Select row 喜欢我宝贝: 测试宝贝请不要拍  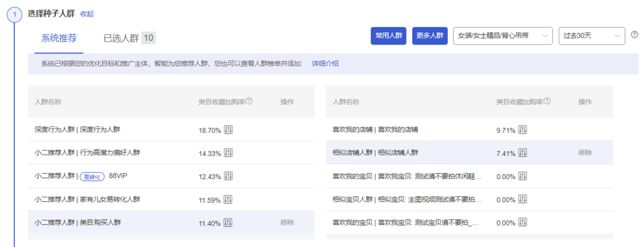pyautogui.click(x=469, y=223)
